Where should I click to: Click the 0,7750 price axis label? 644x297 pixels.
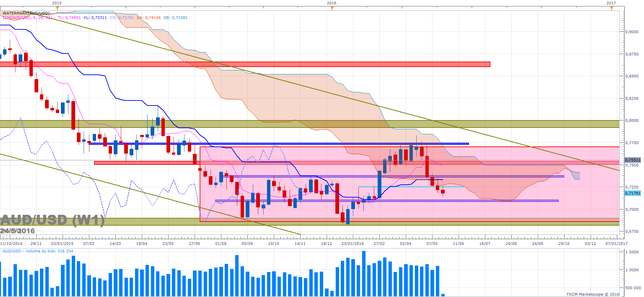(632, 143)
